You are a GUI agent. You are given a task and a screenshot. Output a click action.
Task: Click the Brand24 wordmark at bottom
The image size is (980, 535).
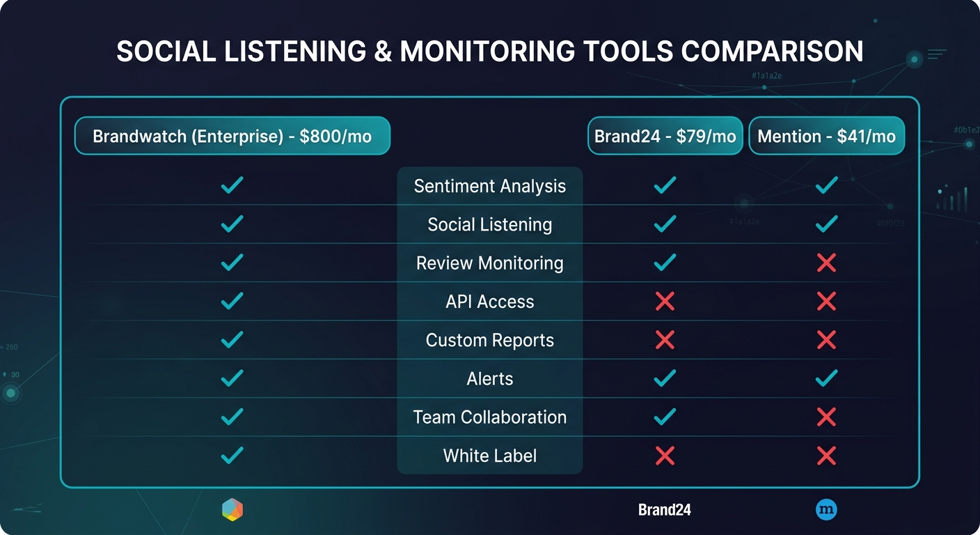click(x=663, y=509)
